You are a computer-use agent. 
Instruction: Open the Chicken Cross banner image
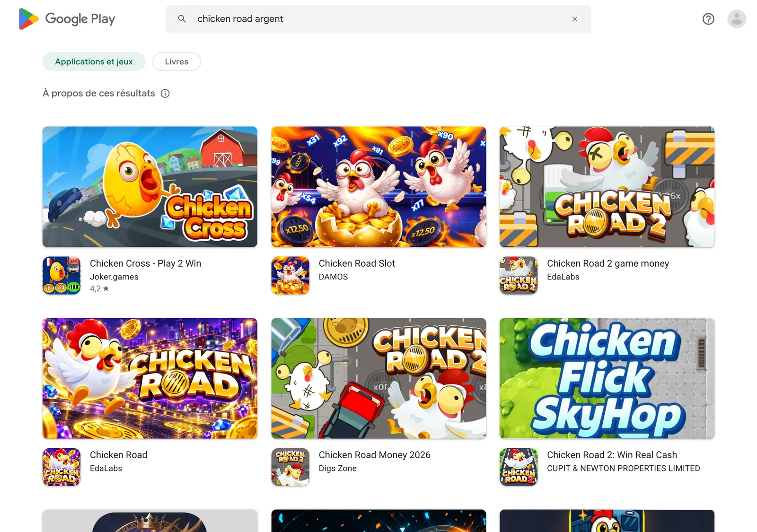(x=150, y=187)
